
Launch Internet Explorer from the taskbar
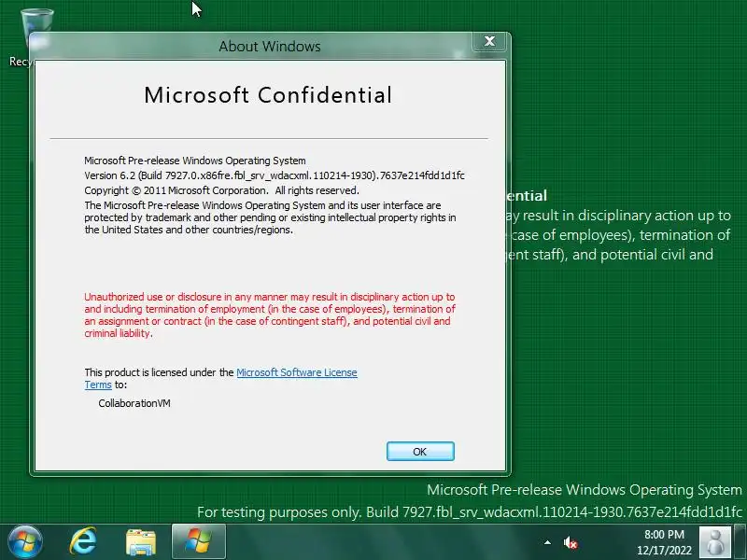(83, 542)
